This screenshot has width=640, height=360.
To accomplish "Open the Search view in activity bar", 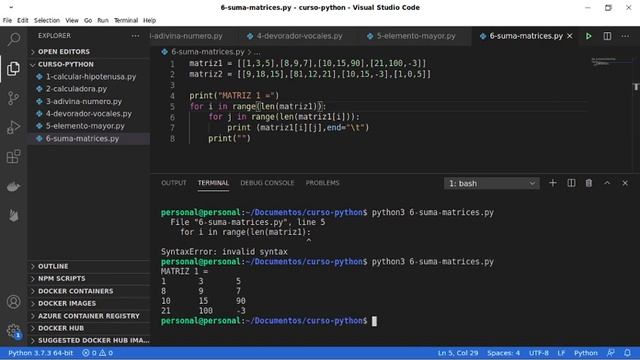I will click(13, 40).
